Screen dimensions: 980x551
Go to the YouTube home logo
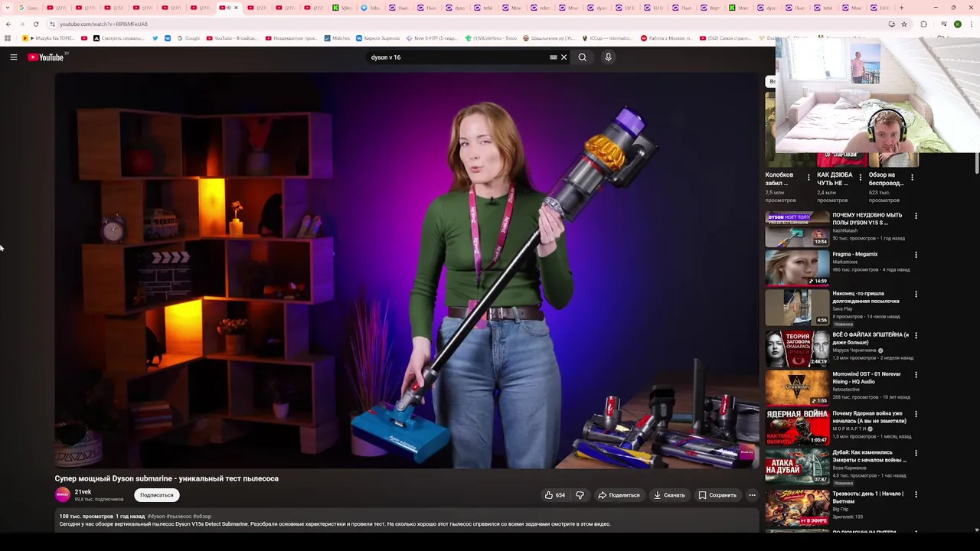[46, 57]
